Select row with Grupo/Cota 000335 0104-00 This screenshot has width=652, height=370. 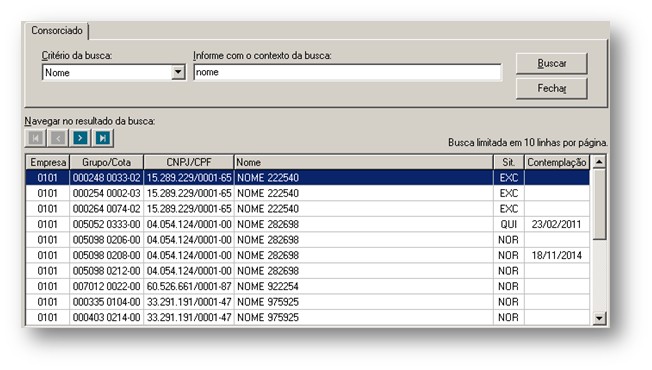308,302
